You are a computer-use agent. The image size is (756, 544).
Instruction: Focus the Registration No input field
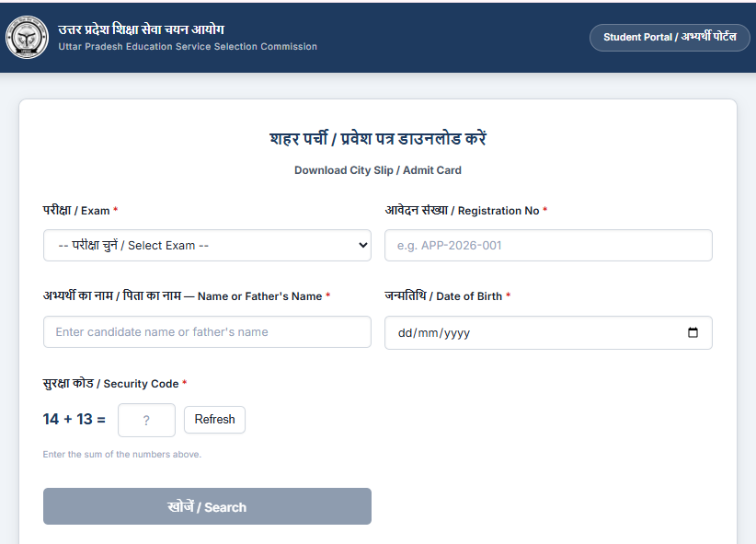(x=548, y=246)
